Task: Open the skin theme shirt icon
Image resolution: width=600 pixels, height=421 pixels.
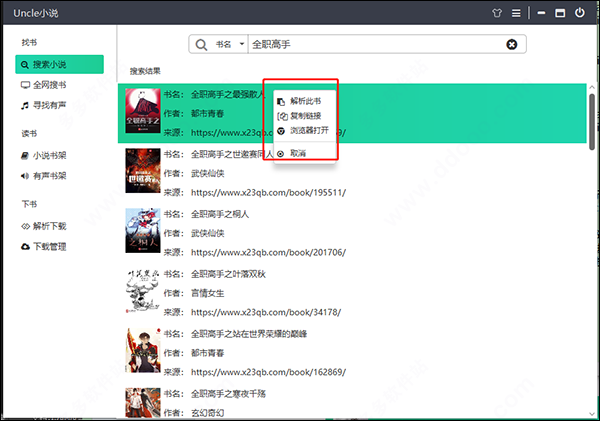Action: tap(495, 13)
